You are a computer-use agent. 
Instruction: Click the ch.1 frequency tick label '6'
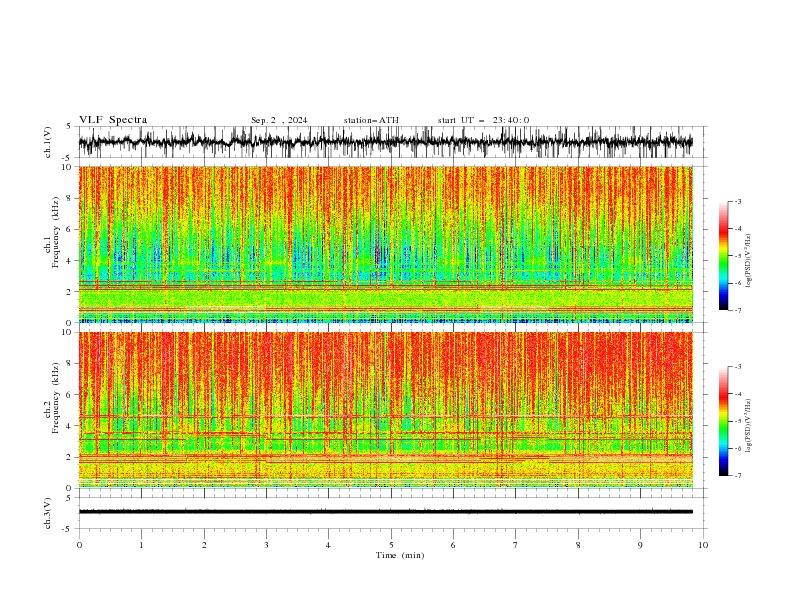70,230
